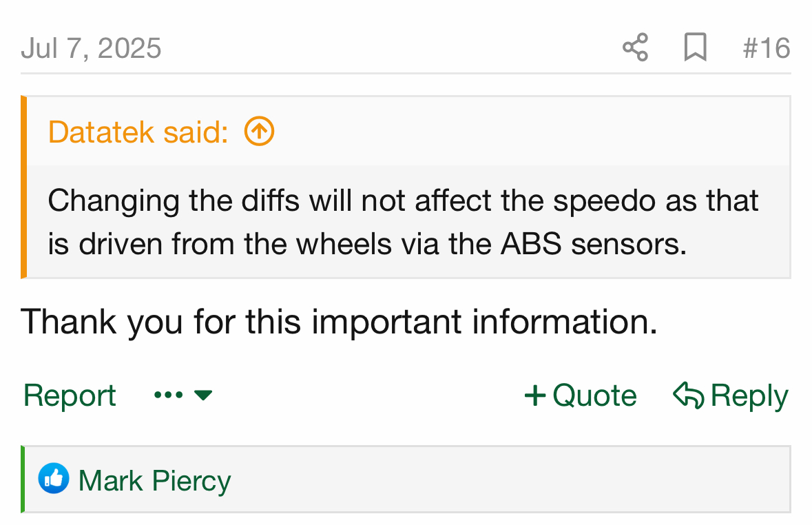Reply to this post

[x=731, y=395]
